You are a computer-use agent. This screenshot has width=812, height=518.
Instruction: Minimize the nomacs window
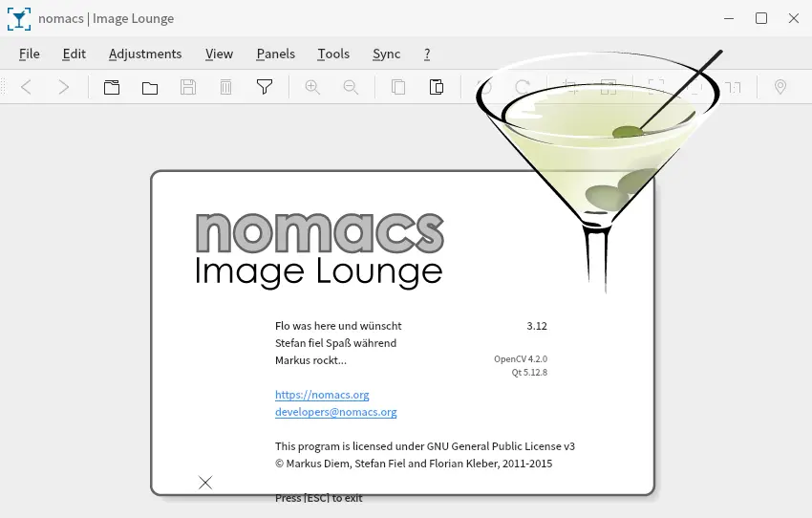729,19
